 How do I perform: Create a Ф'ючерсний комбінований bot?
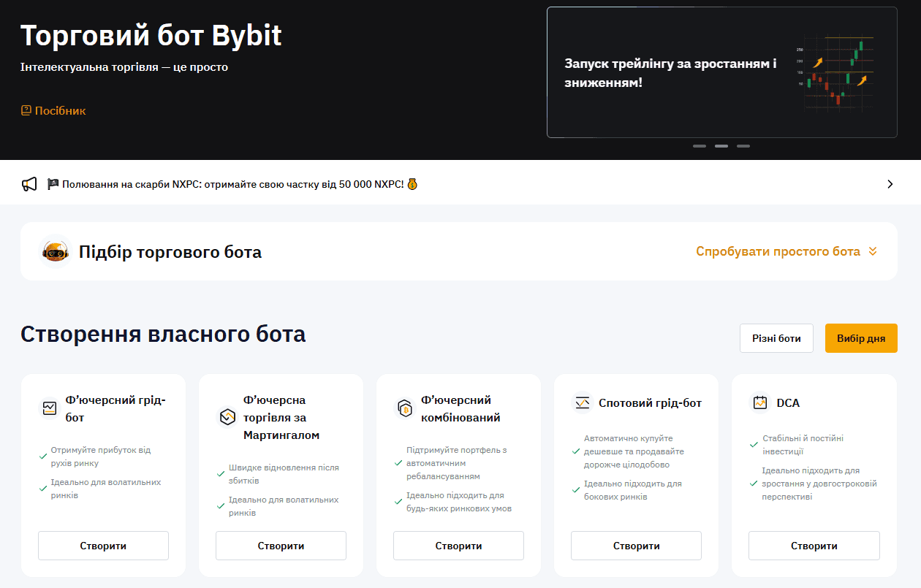458,546
